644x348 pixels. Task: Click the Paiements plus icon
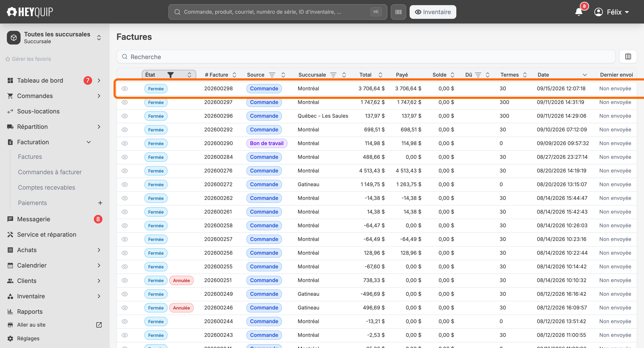click(100, 203)
